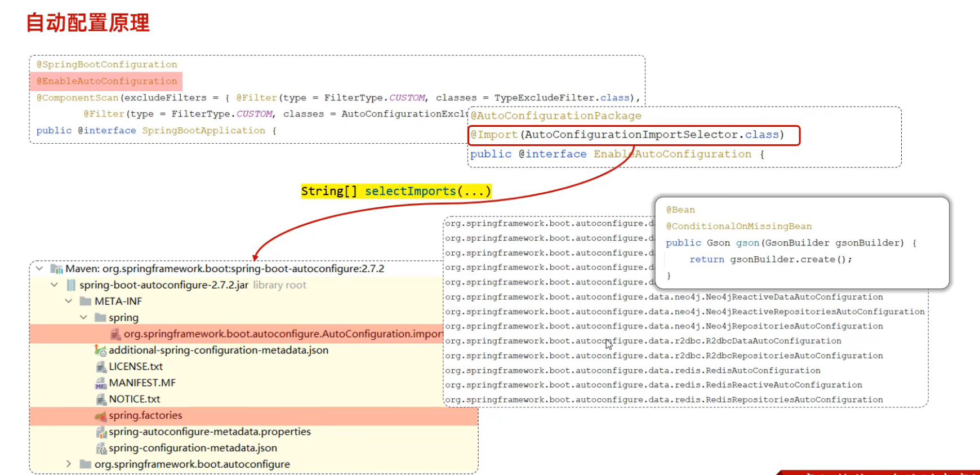Click the AutoConfiguration.imports file icon
The image size is (980, 475).
[115, 334]
